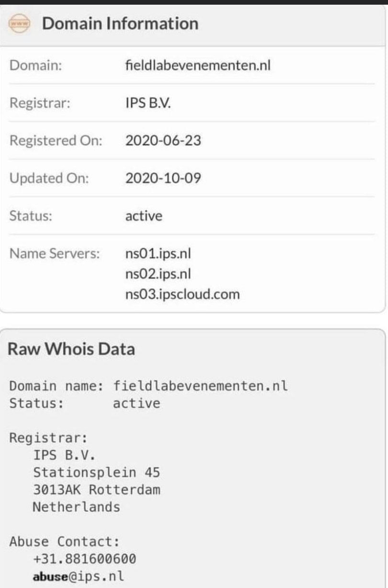Click the Stationsplein 45 address line

tap(97, 472)
